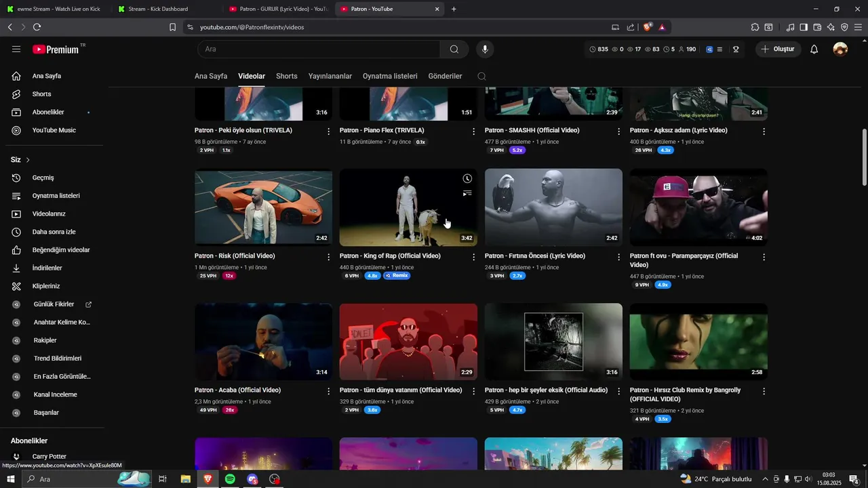
Task: Open the account avatar menu
Action: (x=840, y=49)
